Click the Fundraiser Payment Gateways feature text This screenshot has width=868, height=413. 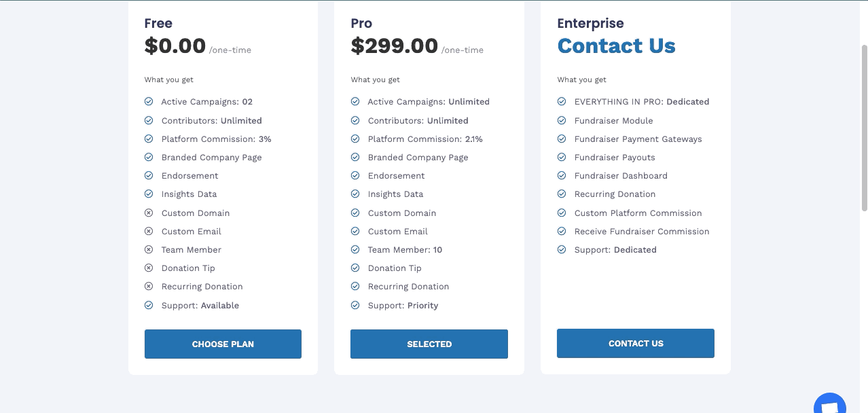point(638,139)
